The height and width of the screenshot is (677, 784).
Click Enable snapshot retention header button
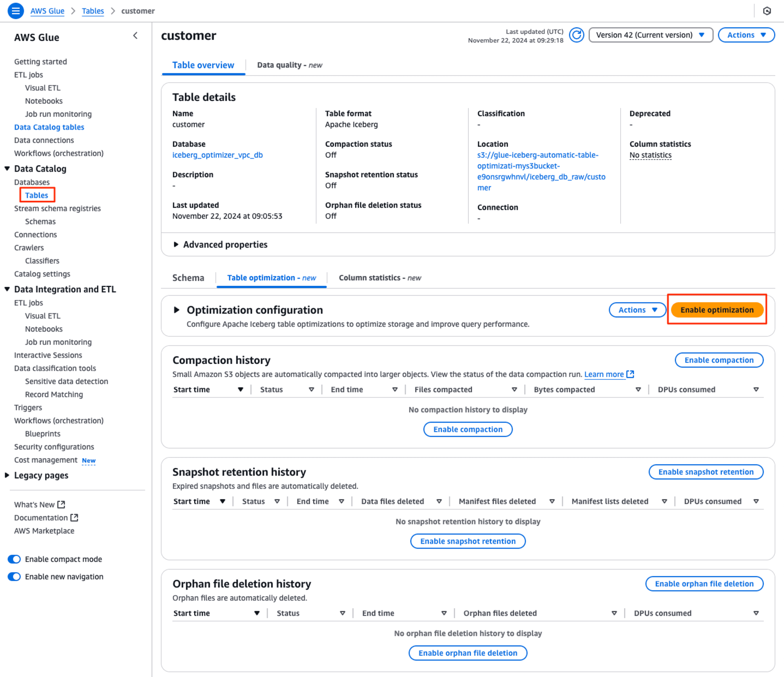(x=706, y=472)
